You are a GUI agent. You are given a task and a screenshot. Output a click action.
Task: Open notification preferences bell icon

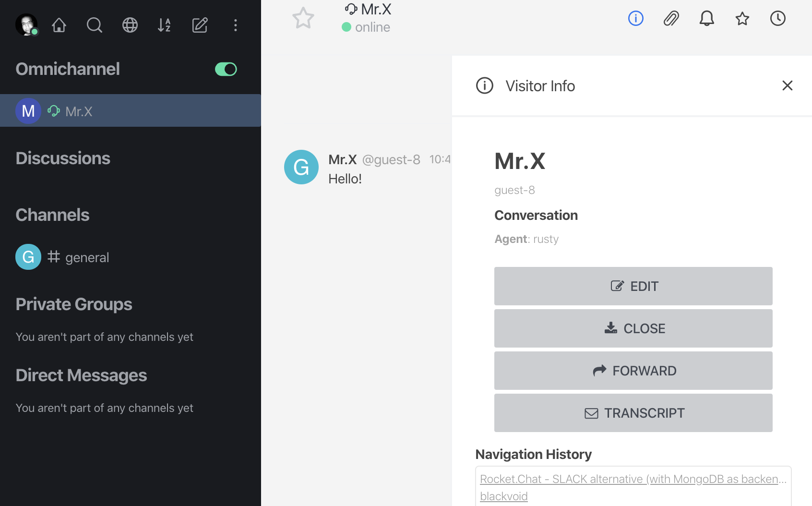[x=706, y=19]
